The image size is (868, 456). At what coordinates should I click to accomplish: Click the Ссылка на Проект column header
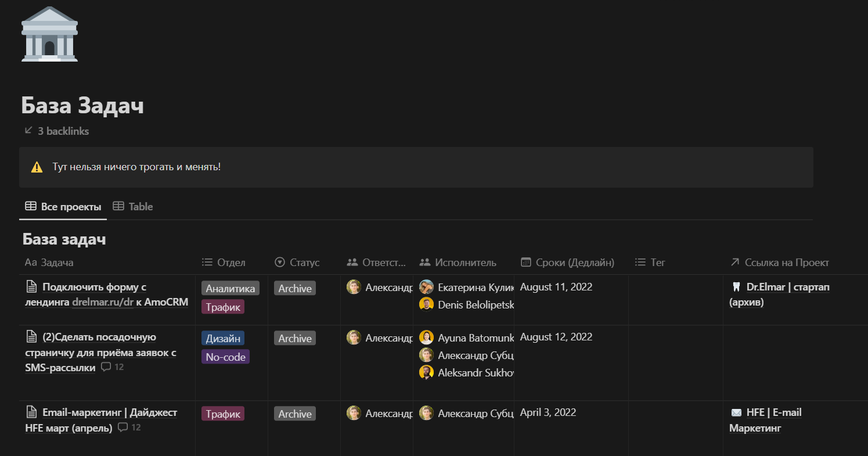click(779, 263)
